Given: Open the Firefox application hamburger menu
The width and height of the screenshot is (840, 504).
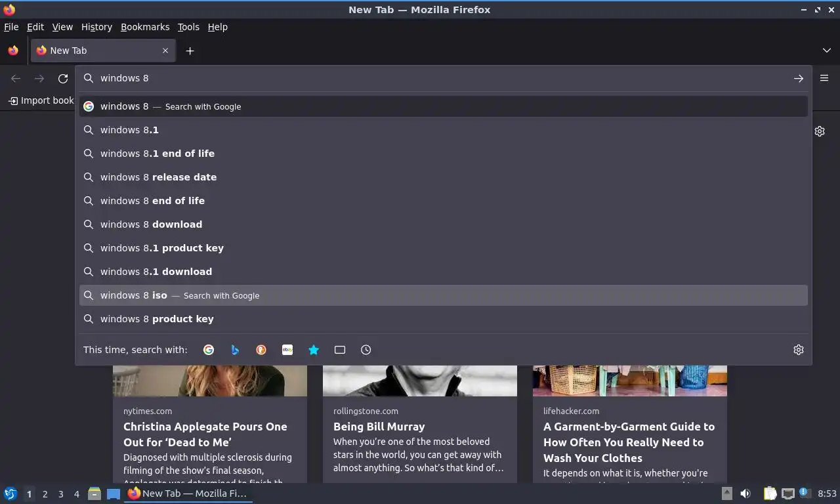Looking at the screenshot, I should [x=824, y=78].
